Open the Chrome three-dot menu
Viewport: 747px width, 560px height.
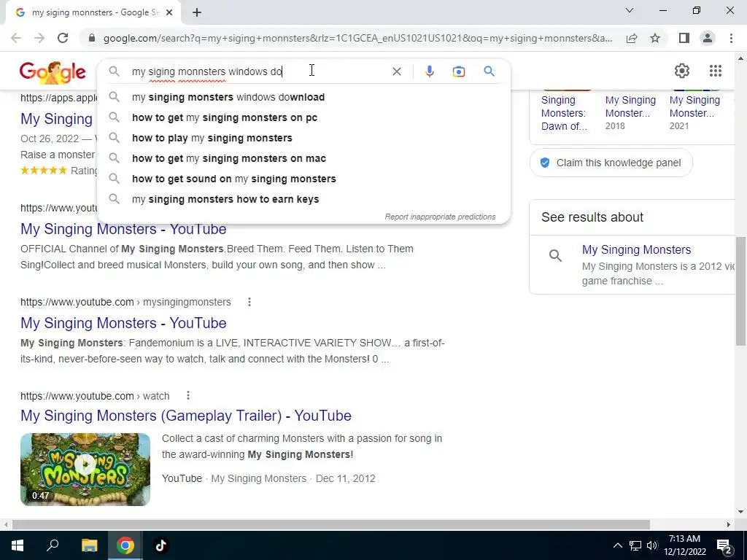(x=731, y=38)
